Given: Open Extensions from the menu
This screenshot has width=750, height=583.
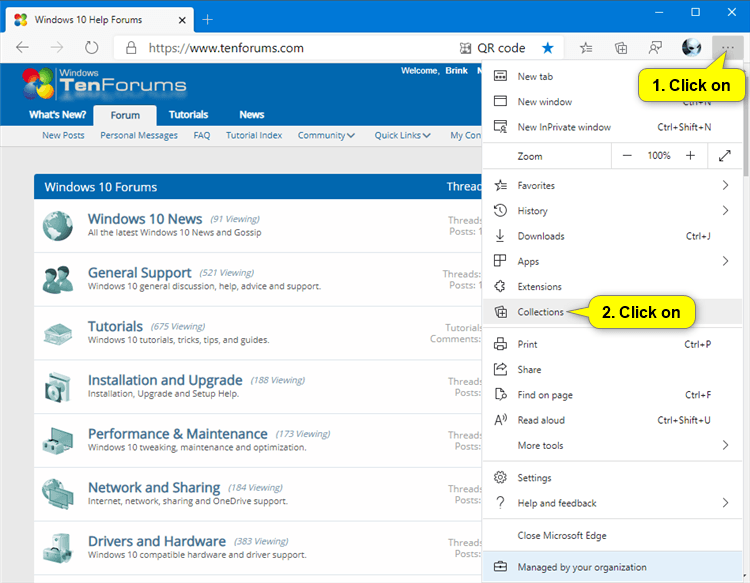Looking at the screenshot, I should coord(612,286).
